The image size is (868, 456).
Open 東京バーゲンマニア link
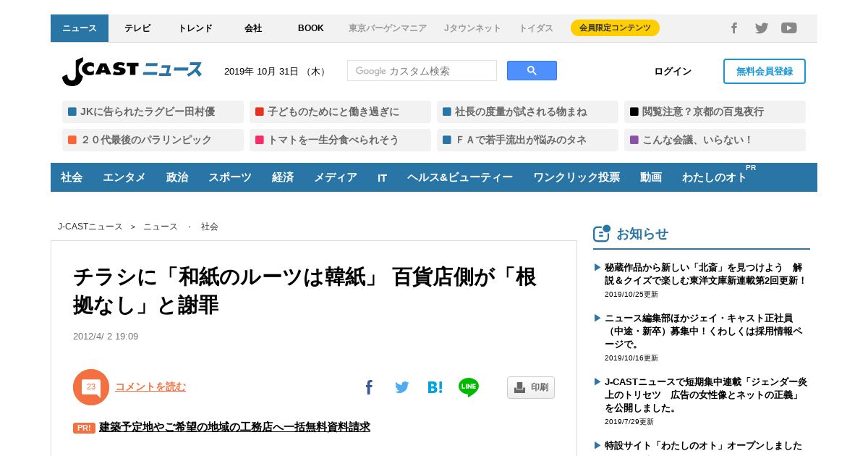coord(388,28)
